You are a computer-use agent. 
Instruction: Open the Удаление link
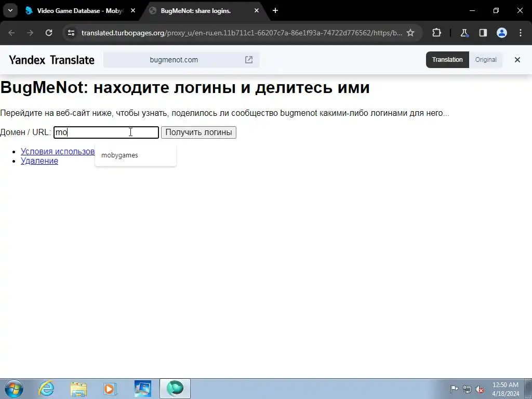tap(39, 161)
